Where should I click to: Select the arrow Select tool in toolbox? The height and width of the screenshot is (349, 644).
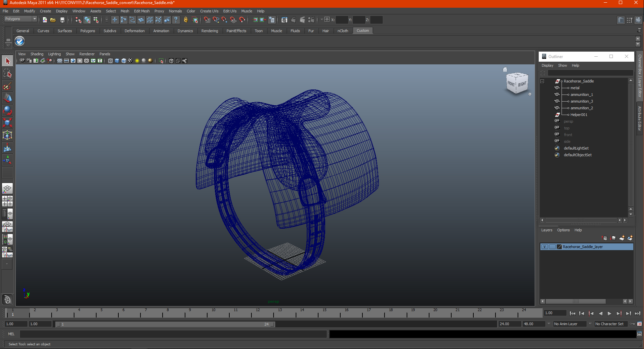7,61
